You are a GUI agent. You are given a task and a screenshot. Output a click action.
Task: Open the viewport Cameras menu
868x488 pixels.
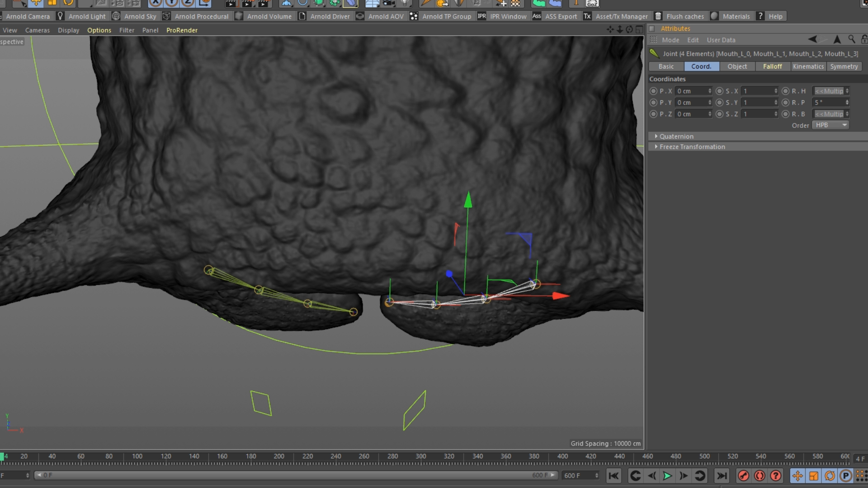coord(37,30)
